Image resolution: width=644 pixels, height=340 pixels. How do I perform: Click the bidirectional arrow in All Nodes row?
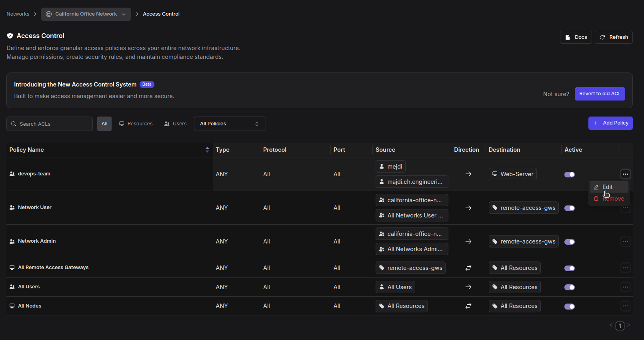pos(468,306)
